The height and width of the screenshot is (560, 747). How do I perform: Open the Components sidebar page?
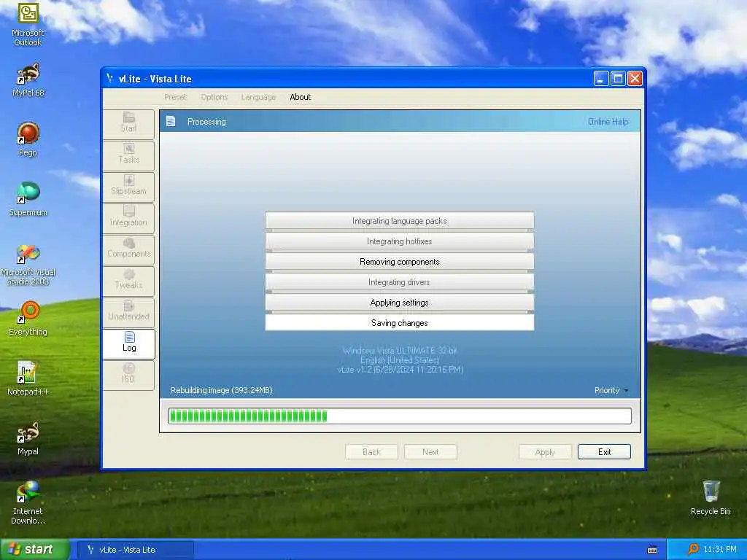tap(128, 249)
